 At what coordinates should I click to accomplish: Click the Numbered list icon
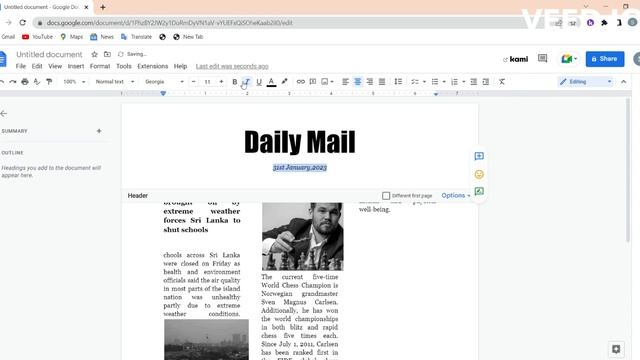click(455, 82)
